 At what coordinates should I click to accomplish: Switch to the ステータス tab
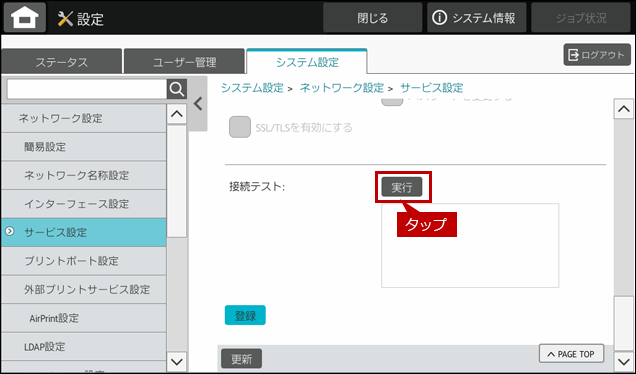tap(62, 62)
